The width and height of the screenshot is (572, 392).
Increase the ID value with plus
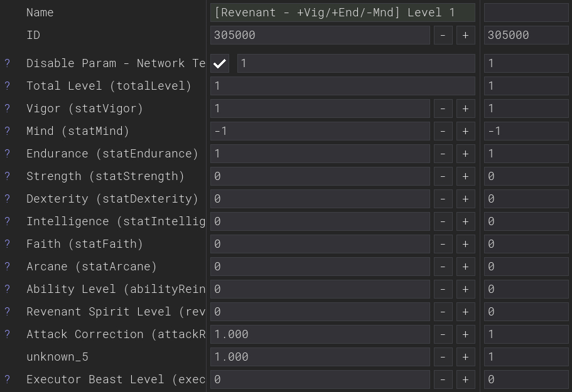tap(465, 35)
